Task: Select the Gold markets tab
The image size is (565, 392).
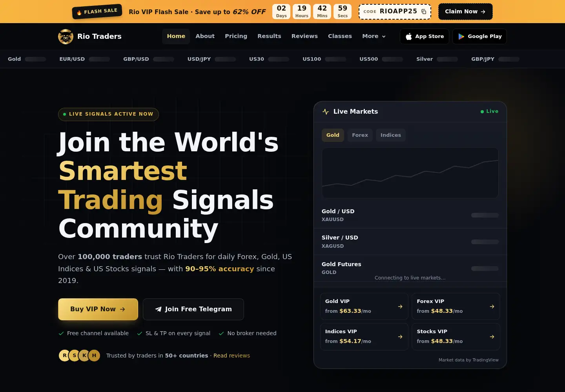Action: pos(333,135)
